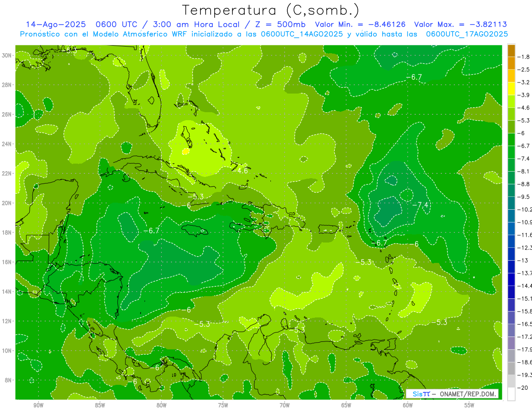The height and width of the screenshot is (411, 532).
Task: Click the '22N' latitude axis label
Action: coord(8,173)
